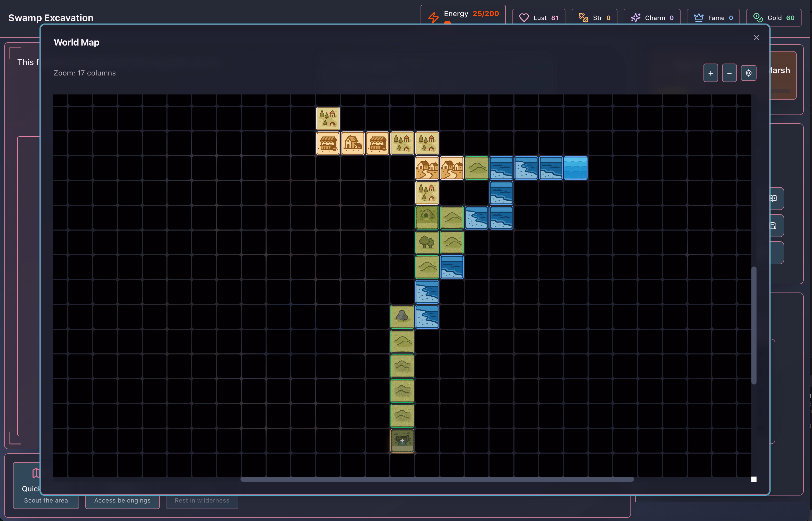Click the Fame crown stat badge
The image size is (812, 521).
click(x=713, y=18)
